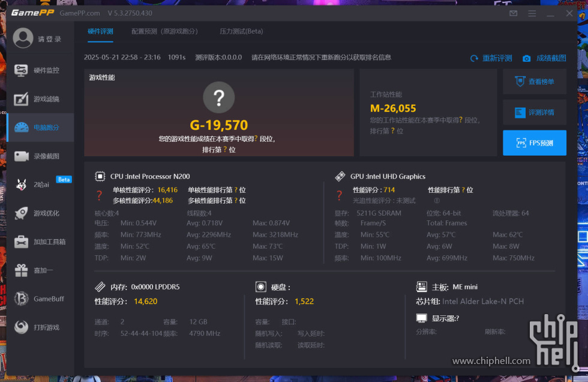Click CPU temperature Avg: 65℃
588x382 pixels.
point(201,246)
